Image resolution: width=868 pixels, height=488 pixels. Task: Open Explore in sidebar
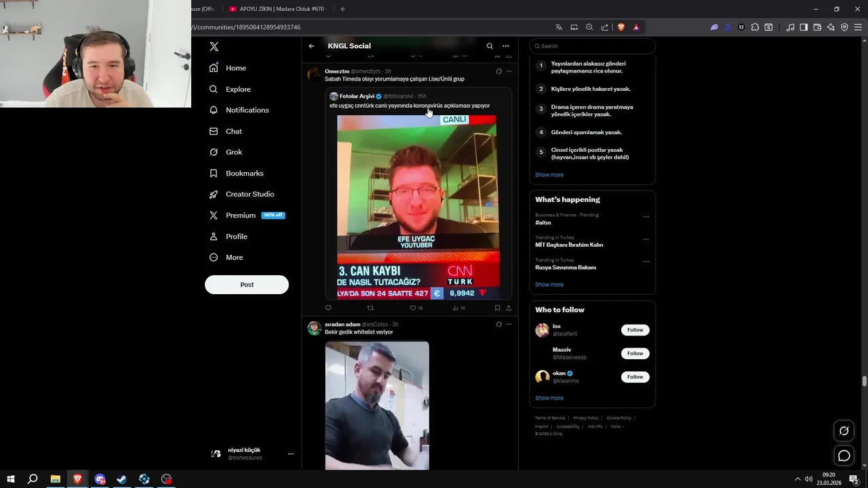point(230,89)
